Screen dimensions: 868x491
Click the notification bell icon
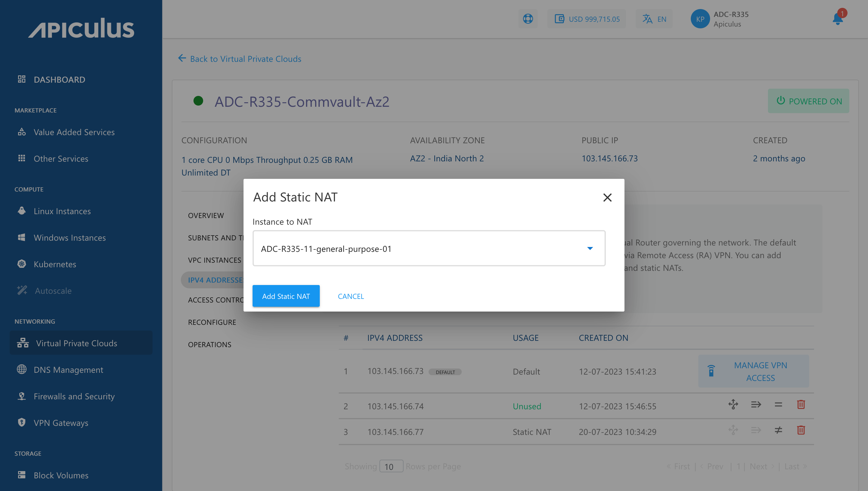click(837, 19)
